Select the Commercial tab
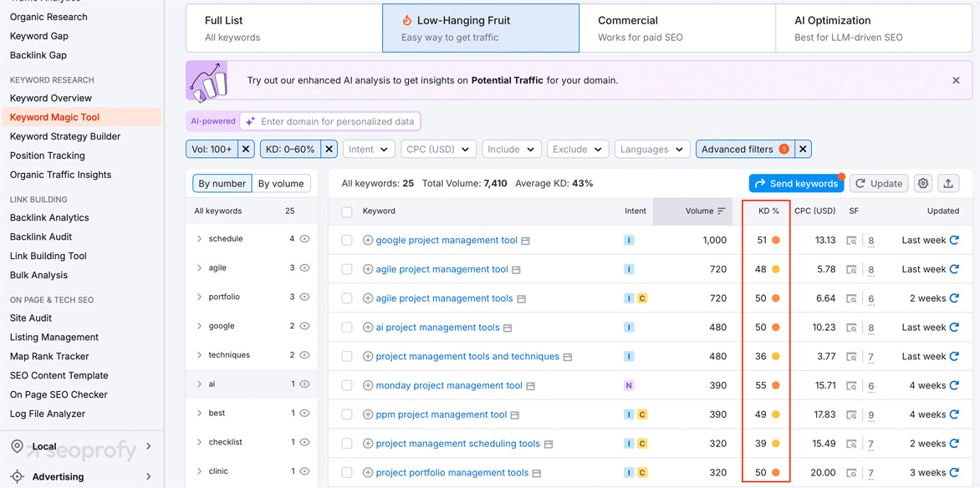This screenshot has height=488, width=980. click(676, 28)
